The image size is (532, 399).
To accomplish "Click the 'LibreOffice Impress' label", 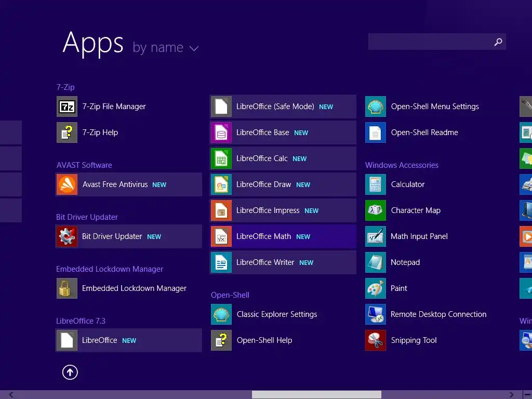I will click(268, 211).
